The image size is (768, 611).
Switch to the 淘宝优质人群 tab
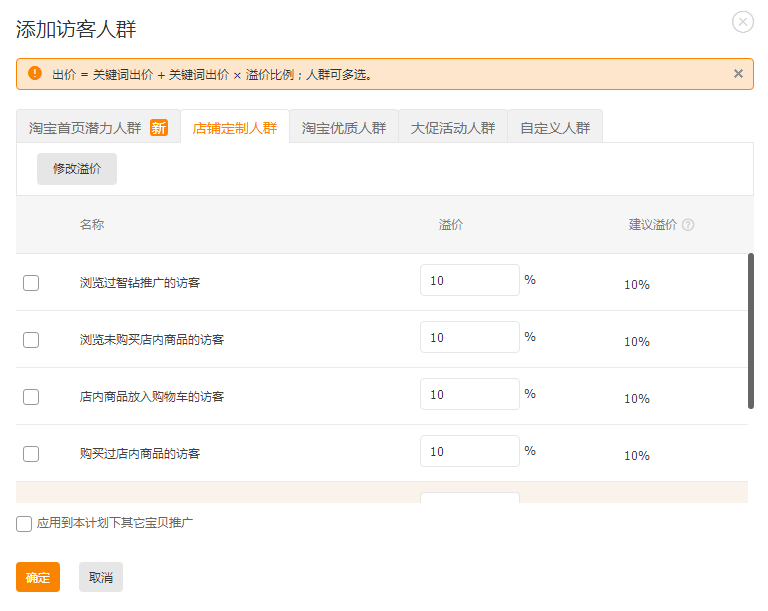pos(344,128)
